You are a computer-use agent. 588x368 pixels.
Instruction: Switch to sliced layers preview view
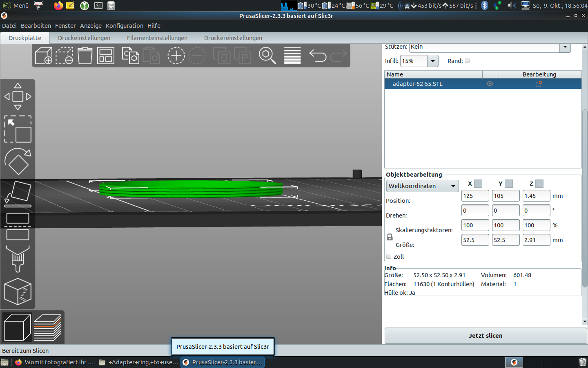tap(48, 328)
